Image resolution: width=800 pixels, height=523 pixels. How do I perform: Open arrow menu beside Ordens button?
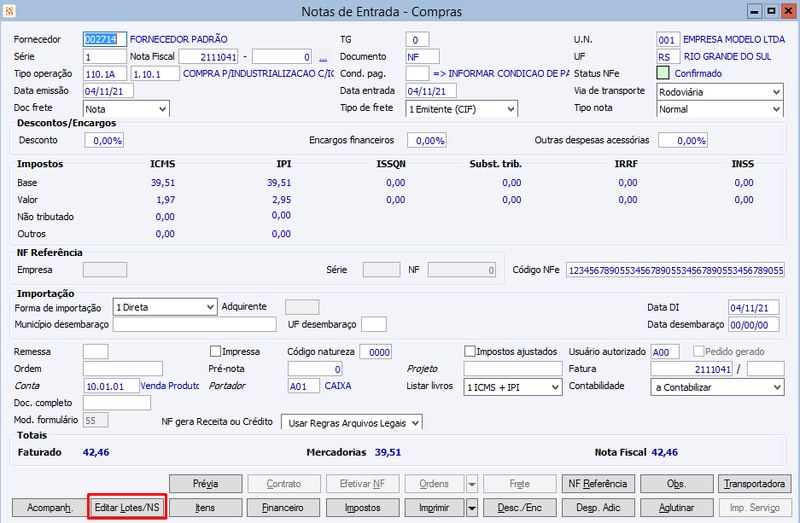point(472,484)
